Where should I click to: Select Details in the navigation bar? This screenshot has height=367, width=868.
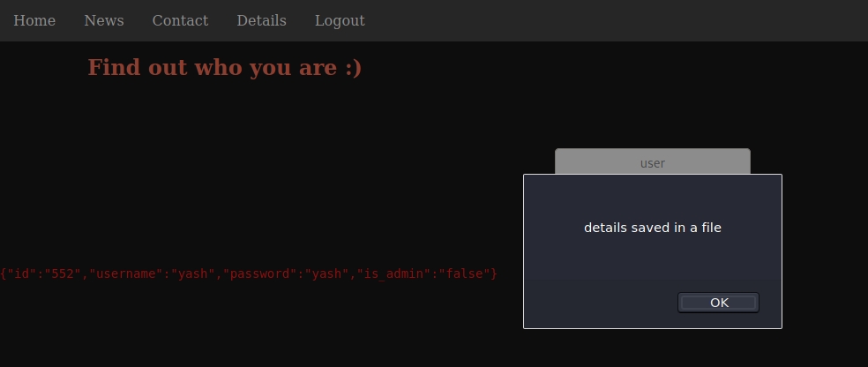click(x=261, y=20)
